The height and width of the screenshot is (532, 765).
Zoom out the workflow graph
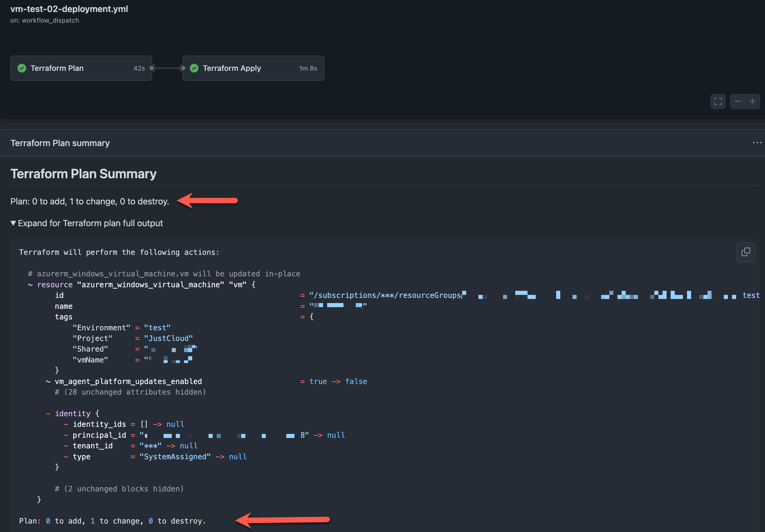[x=737, y=101]
